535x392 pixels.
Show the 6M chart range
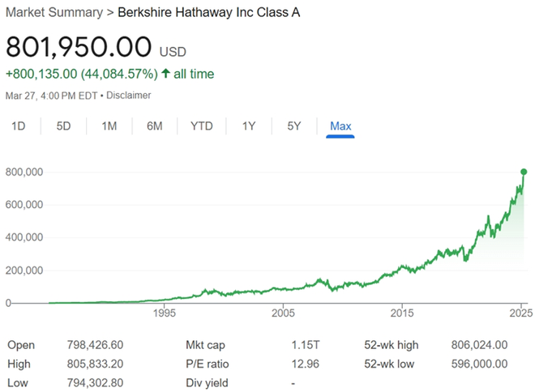coord(155,126)
